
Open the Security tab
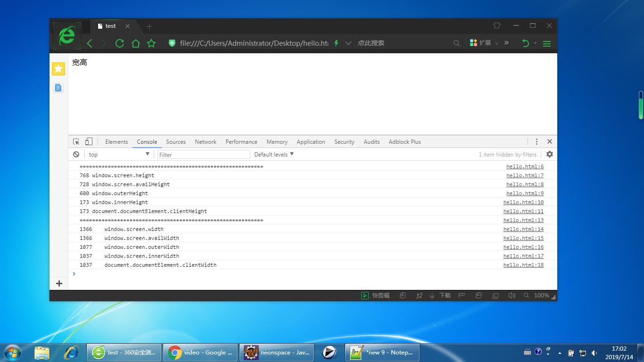tap(344, 142)
